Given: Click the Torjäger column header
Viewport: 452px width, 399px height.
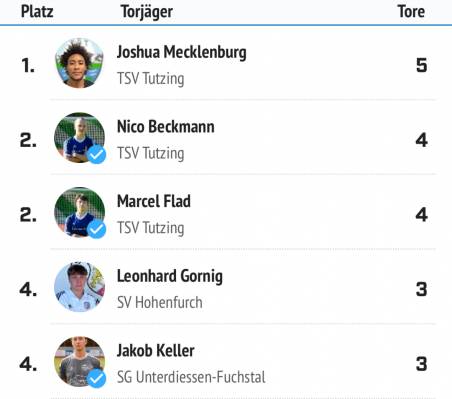Looking at the screenshot, I should (x=147, y=12).
